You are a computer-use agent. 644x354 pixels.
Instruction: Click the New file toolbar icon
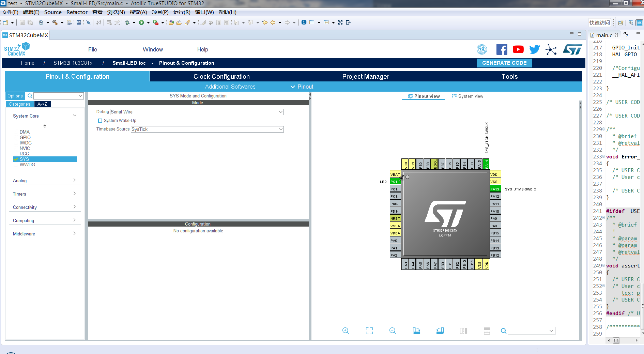point(6,22)
